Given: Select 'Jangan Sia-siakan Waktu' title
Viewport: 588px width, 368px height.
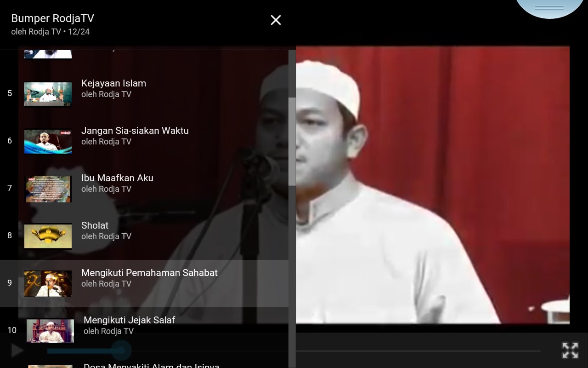Looking at the screenshot, I should pos(135,131).
